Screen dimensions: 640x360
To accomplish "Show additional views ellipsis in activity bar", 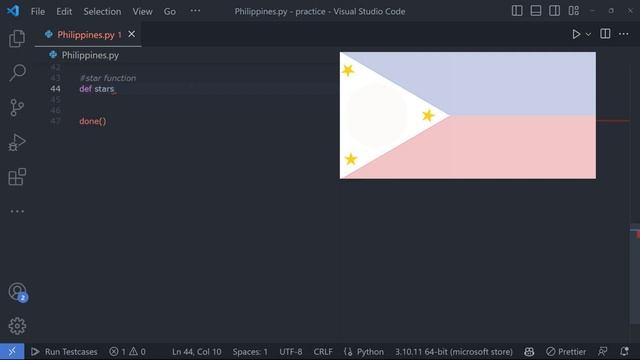I will click(17, 211).
